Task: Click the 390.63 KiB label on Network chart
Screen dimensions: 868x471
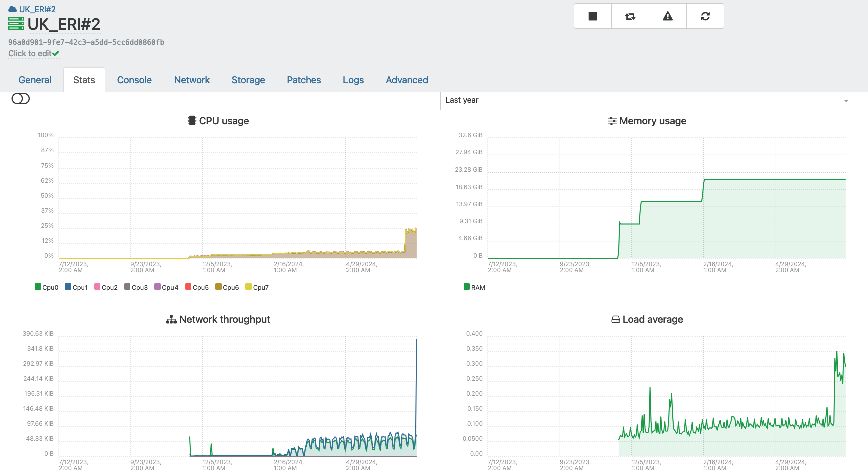Action: click(38, 334)
